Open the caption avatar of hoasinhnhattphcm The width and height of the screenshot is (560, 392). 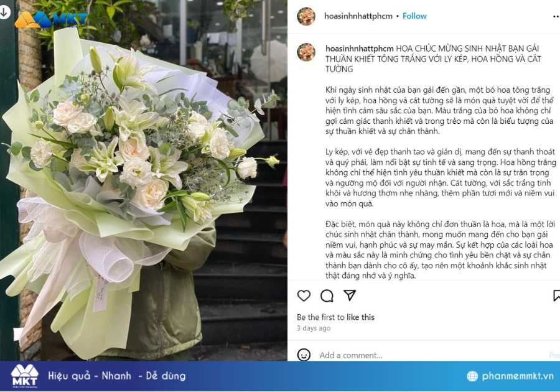click(306, 52)
